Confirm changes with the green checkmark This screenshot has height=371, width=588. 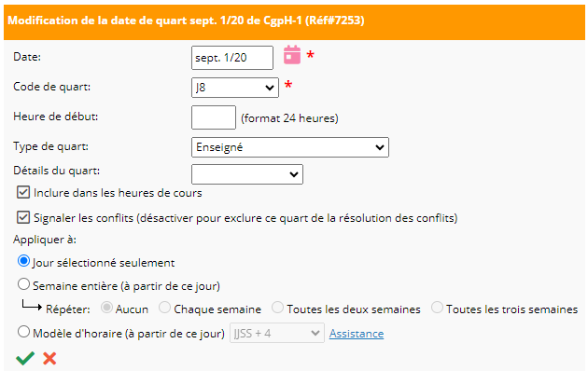pyautogui.click(x=25, y=358)
